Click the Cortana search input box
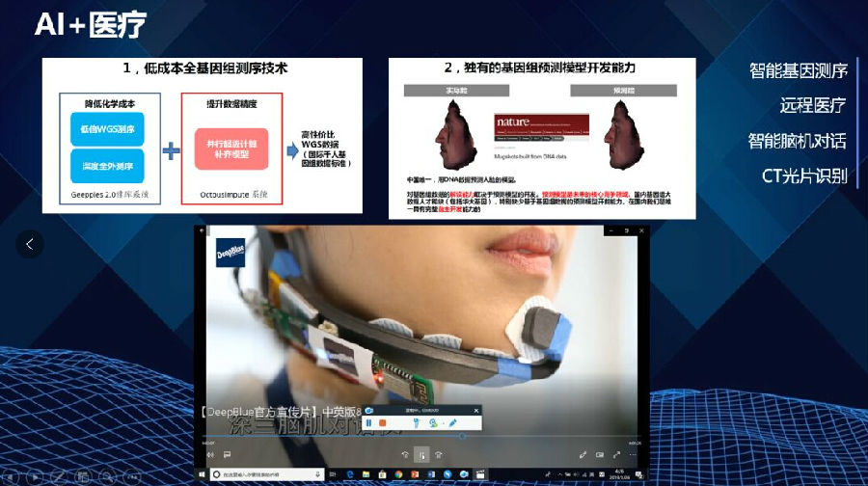 (267, 474)
